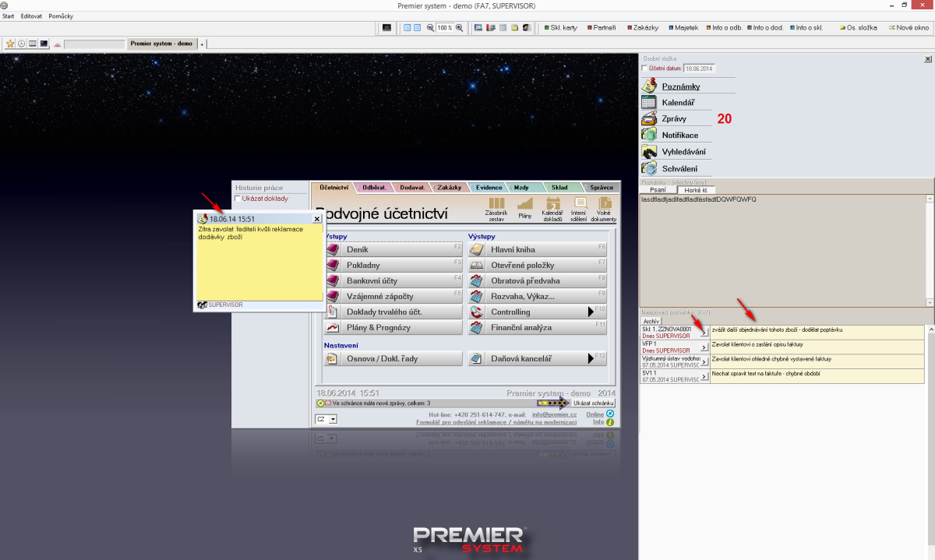935x560 pixels.
Task: Click the green Info icon
Action: point(610,423)
